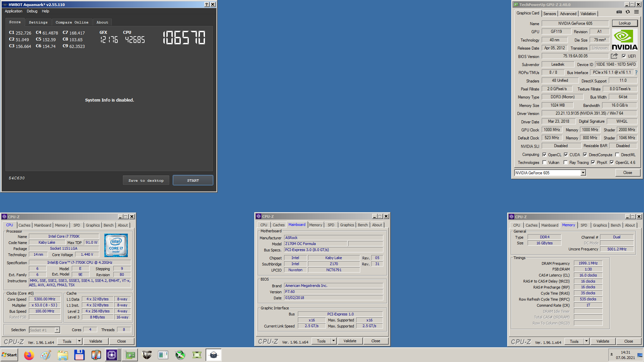Screen dimensions: 644x362
Task: Click Close button in GPU-Z
Action: [x=628, y=173]
